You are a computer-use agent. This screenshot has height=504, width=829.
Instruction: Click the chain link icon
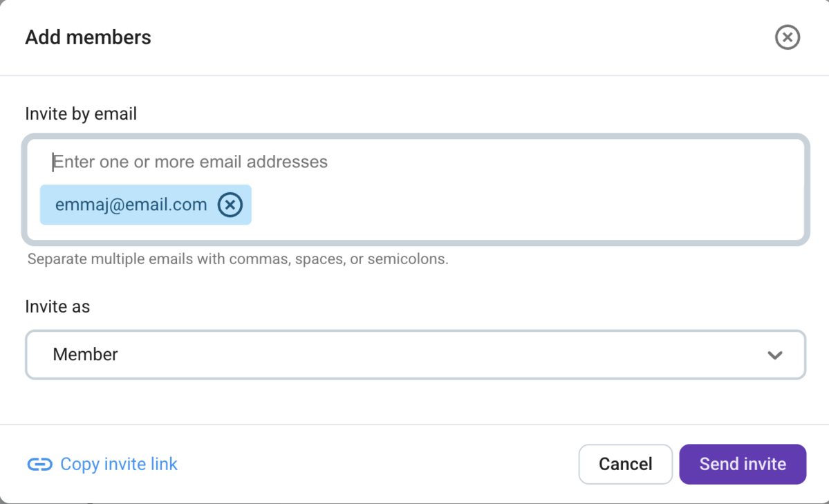point(39,464)
